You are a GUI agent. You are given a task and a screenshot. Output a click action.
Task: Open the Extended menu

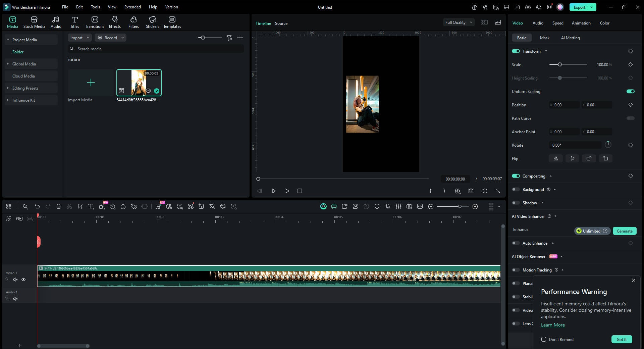pyautogui.click(x=132, y=7)
